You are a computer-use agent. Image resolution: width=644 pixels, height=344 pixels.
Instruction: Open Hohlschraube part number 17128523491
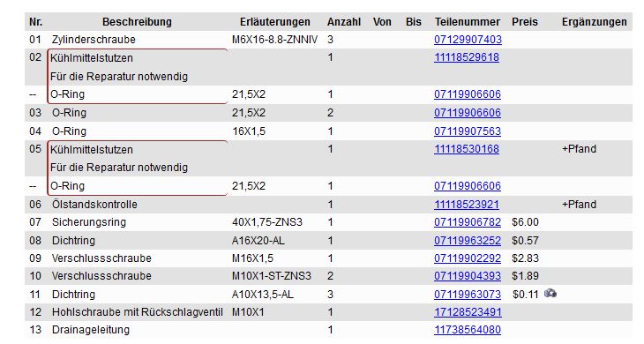click(x=468, y=312)
